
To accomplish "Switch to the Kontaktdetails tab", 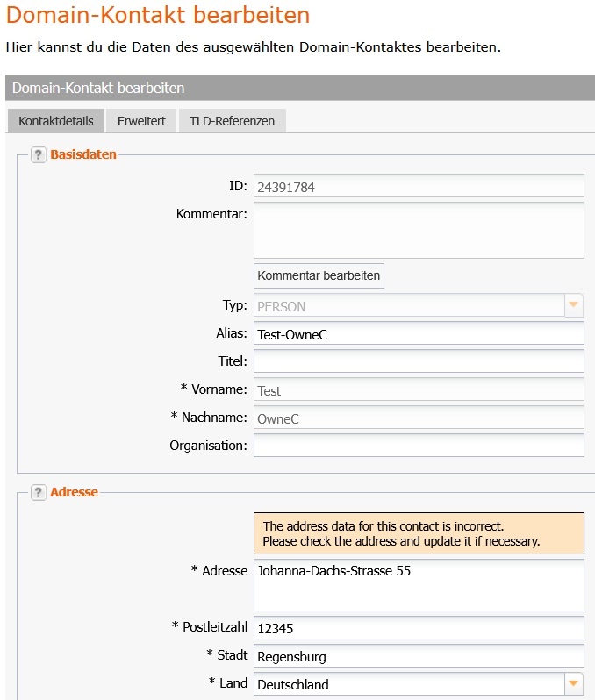I will coord(56,121).
